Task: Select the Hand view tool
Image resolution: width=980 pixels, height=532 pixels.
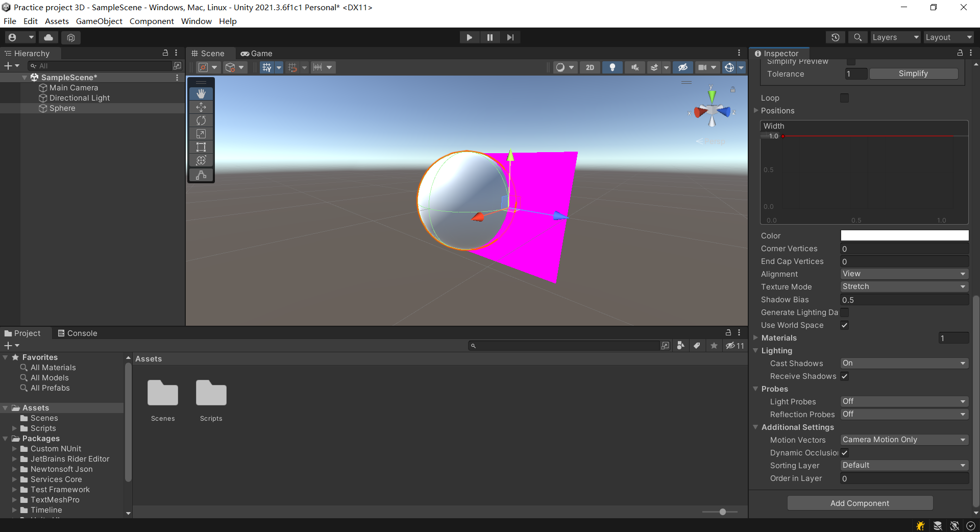Action: pyautogui.click(x=201, y=93)
